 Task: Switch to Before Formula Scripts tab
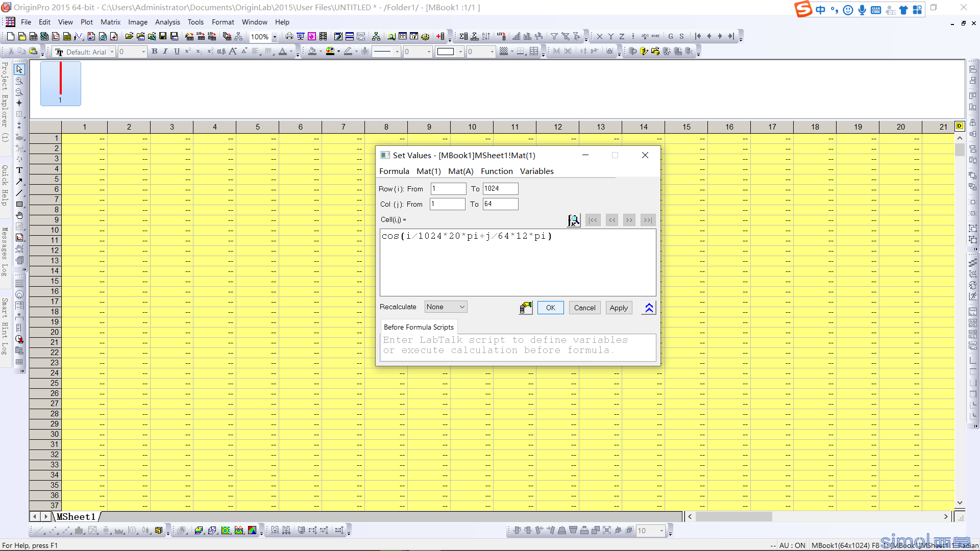coord(419,327)
